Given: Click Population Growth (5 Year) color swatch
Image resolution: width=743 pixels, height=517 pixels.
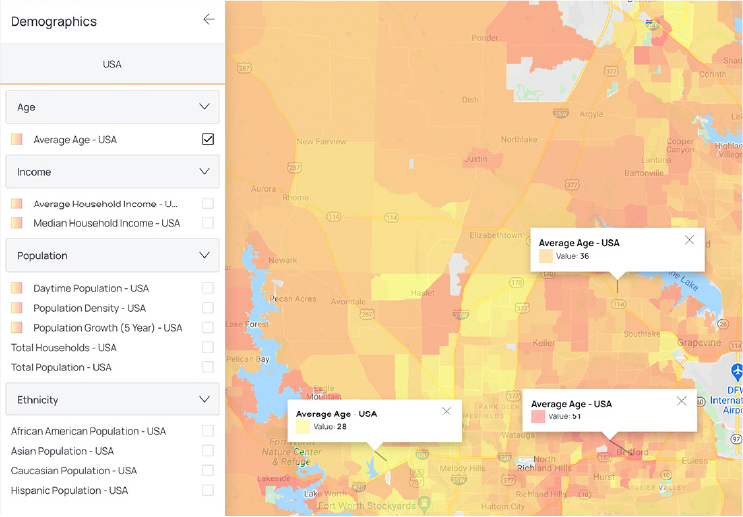Looking at the screenshot, I should coord(17,327).
